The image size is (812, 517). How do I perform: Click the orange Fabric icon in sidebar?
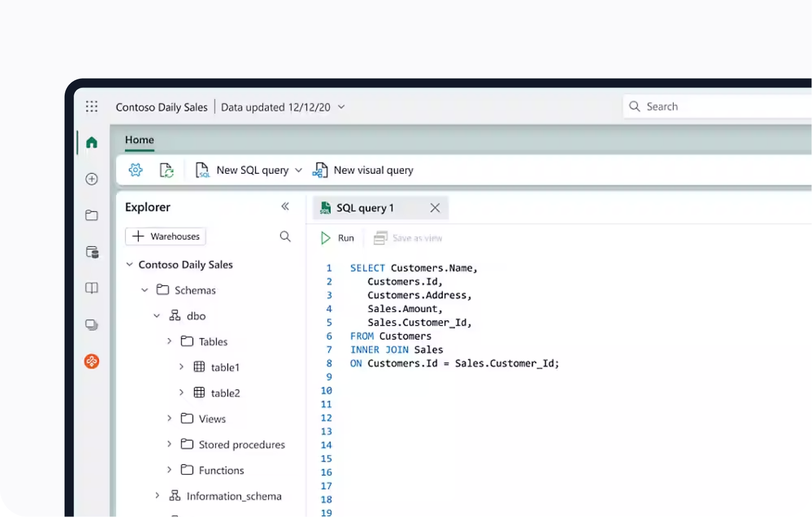pyautogui.click(x=92, y=361)
